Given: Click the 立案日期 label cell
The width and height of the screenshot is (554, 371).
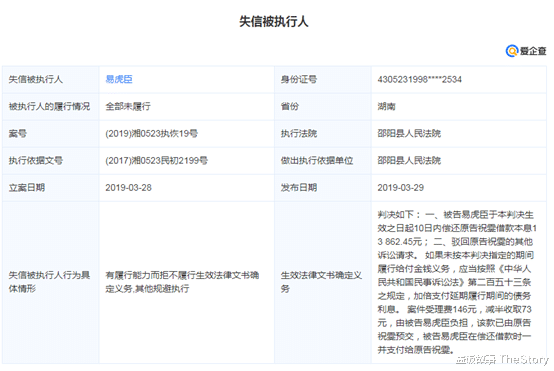Looking at the screenshot, I should pyautogui.click(x=51, y=188).
